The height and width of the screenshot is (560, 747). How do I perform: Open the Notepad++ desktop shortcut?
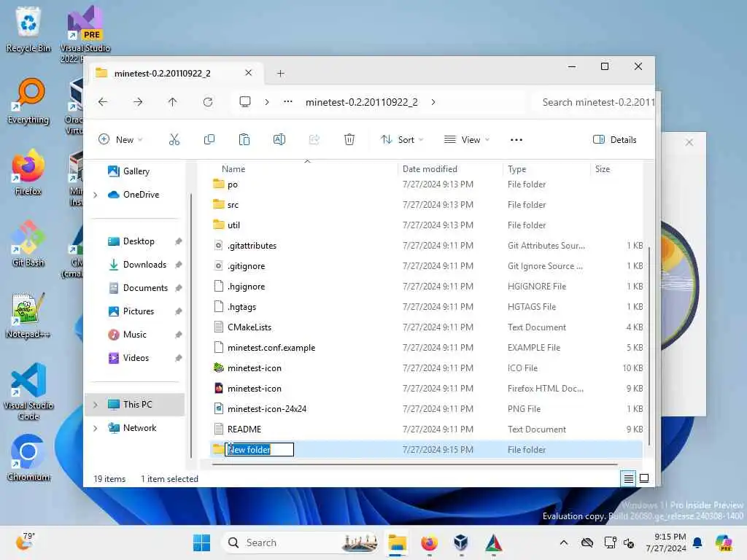coord(28,315)
